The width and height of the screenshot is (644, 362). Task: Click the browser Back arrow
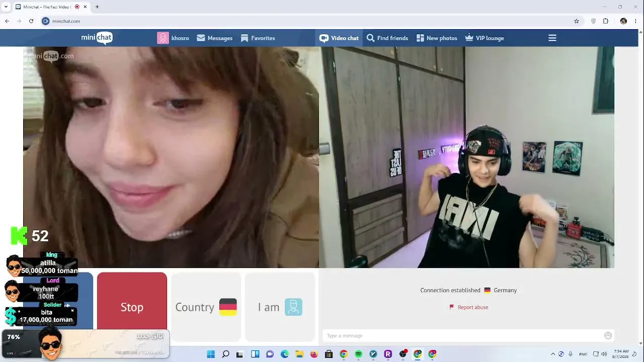tap(7, 21)
